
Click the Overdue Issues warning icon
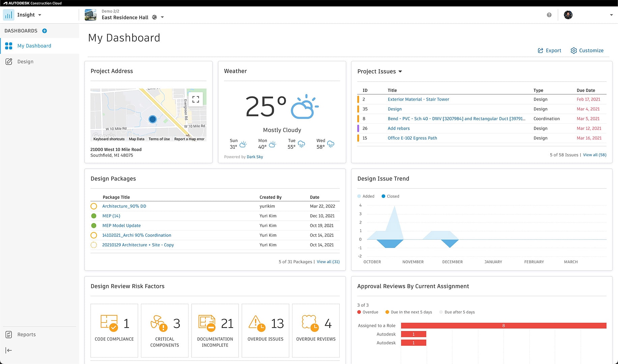click(x=257, y=323)
